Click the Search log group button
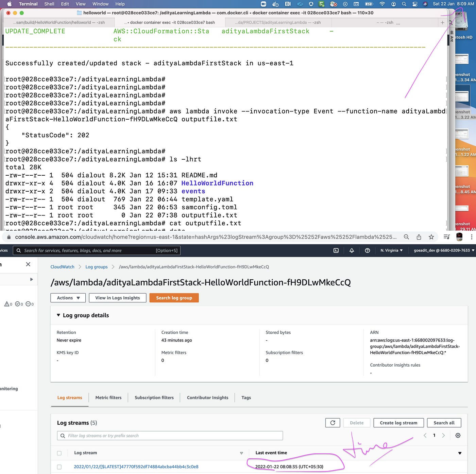 click(174, 298)
